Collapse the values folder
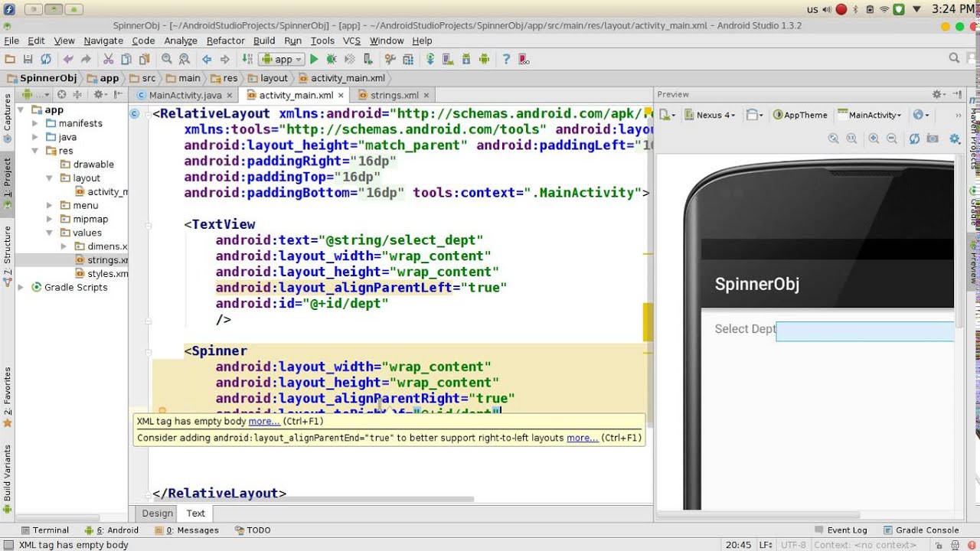The image size is (980, 551). tap(49, 233)
